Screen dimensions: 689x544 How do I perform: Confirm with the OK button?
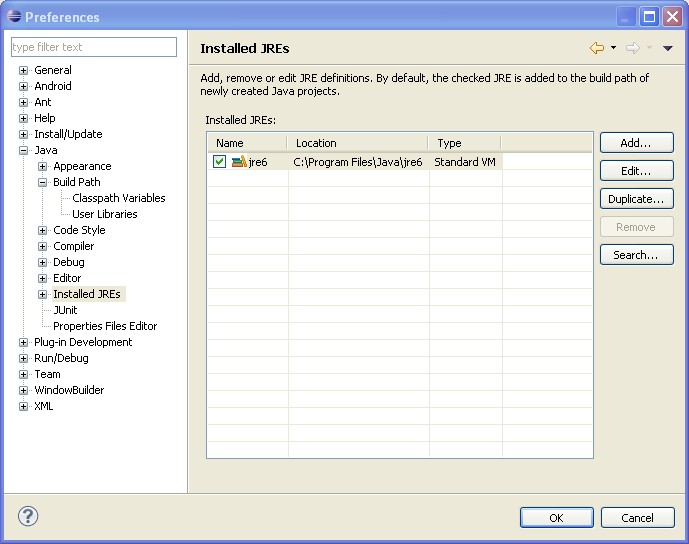tap(556, 517)
